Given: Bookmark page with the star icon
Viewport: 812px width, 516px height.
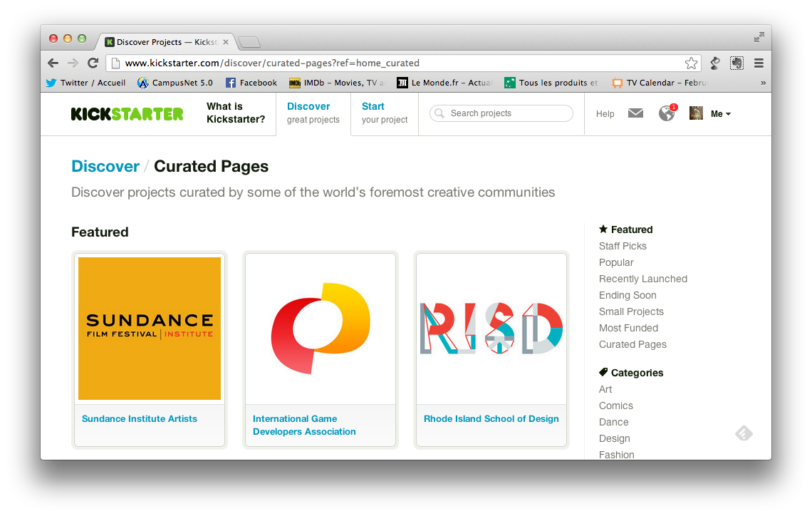Looking at the screenshot, I should click(692, 63).
